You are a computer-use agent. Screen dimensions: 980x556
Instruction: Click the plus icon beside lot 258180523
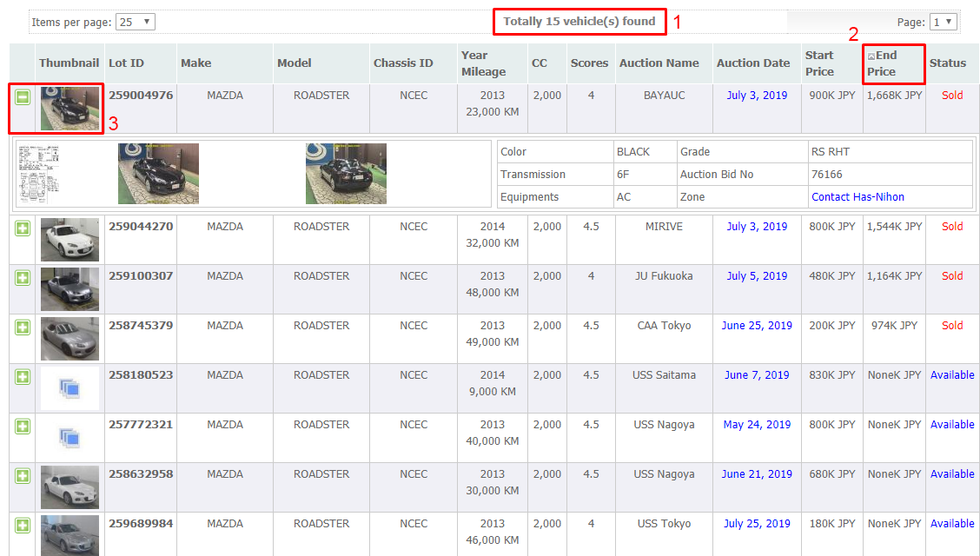click(23, 377)
